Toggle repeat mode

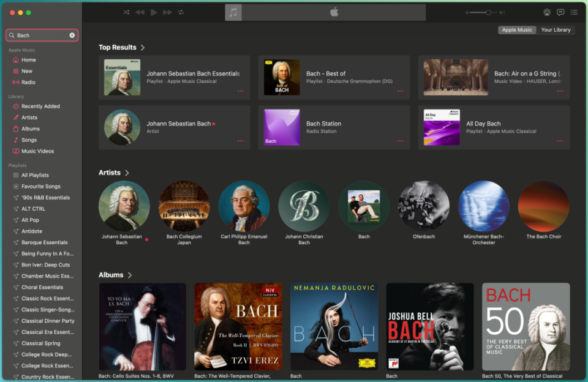[x=181, y=12]
